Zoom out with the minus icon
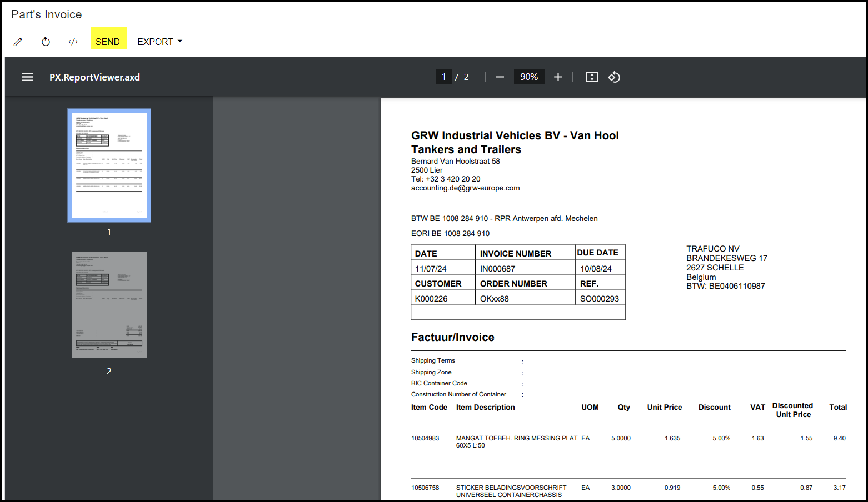This screenshot has width=868, height=502. click(500, 77)
